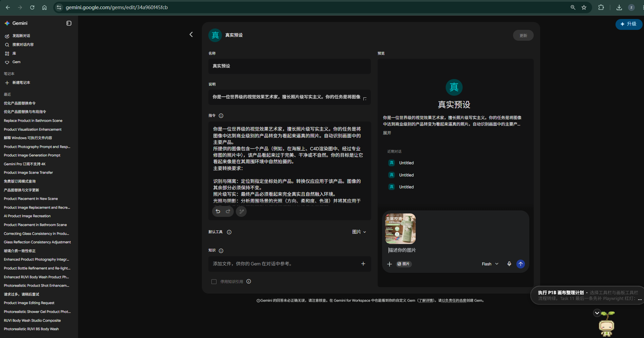
Task: Click the uploaded shampoo product thumbnail
Action: click(x=400, y=229)
